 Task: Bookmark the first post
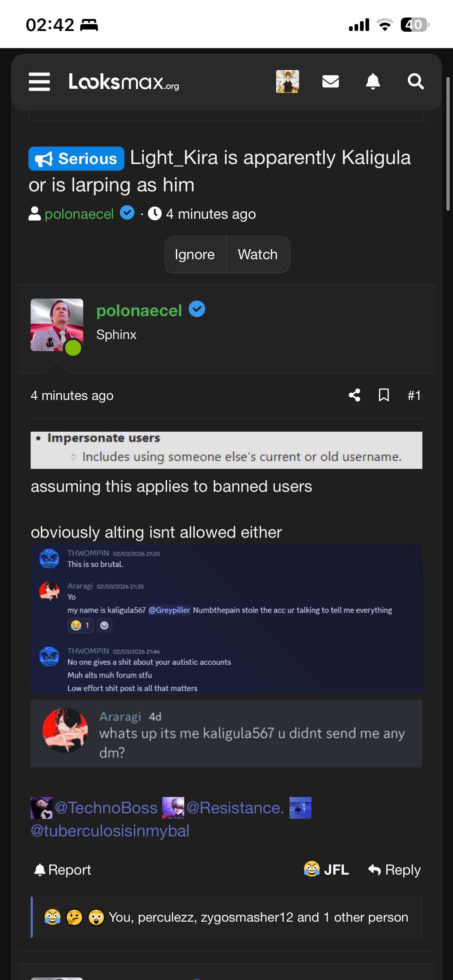(384, 395)
